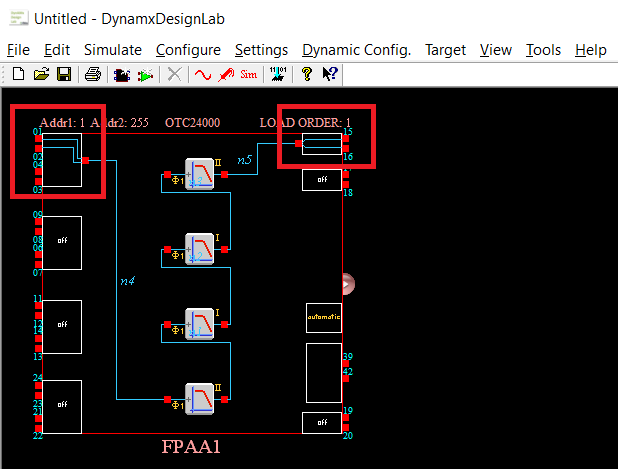The height and width of the screenshot is (469, 618).
Task: Open the Simulate menu
Action: 112,50
